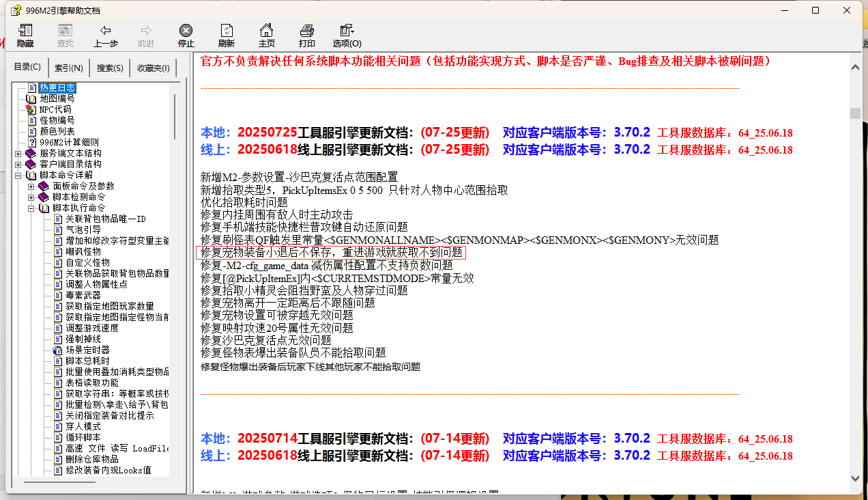868x500 pixels.
Task: Expand the 脚本检测命令 node
Action: (31, 197)
